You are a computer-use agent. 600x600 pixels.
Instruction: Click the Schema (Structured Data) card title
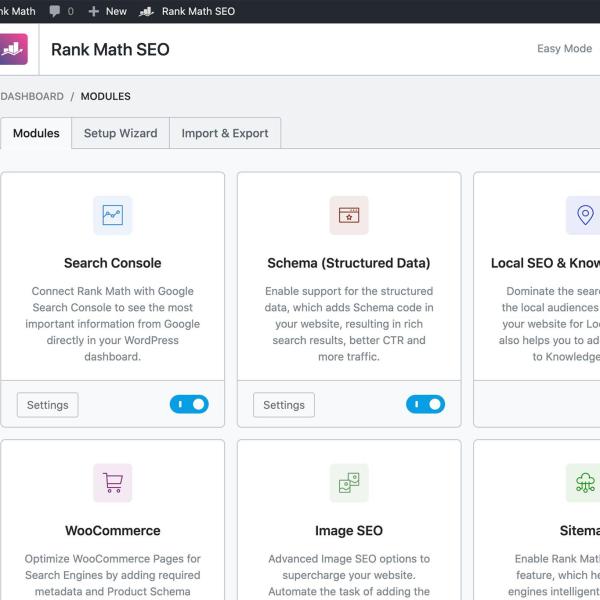coord(349,263)
